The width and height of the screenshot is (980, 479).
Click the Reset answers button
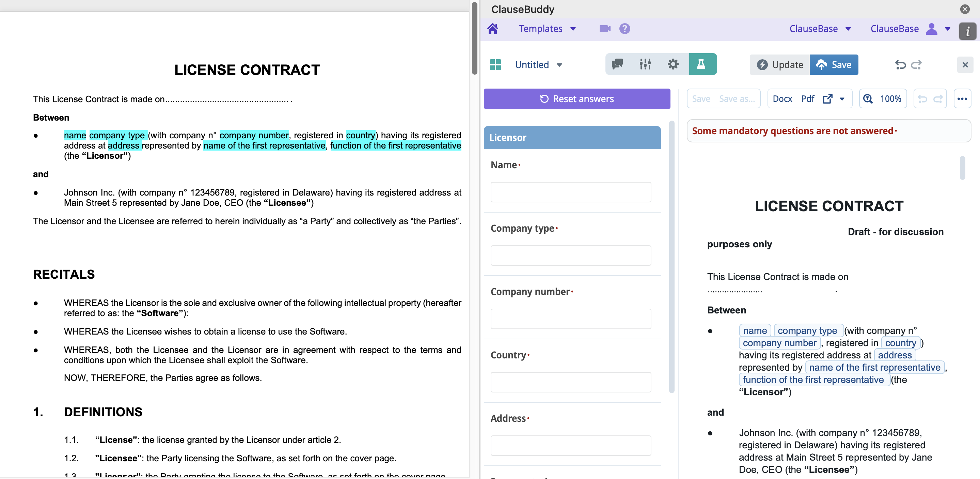coord(576,99)
